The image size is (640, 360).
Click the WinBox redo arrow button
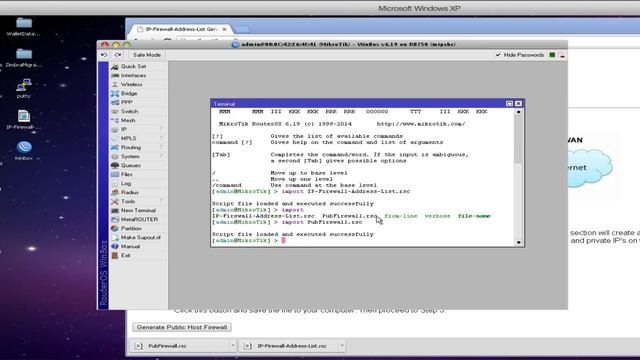118,55
